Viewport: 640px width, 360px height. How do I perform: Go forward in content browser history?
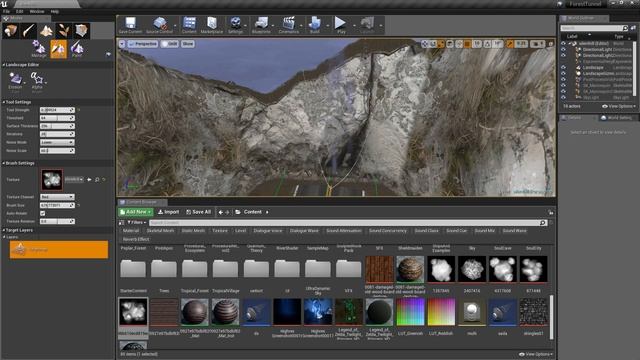pos(227,212)
